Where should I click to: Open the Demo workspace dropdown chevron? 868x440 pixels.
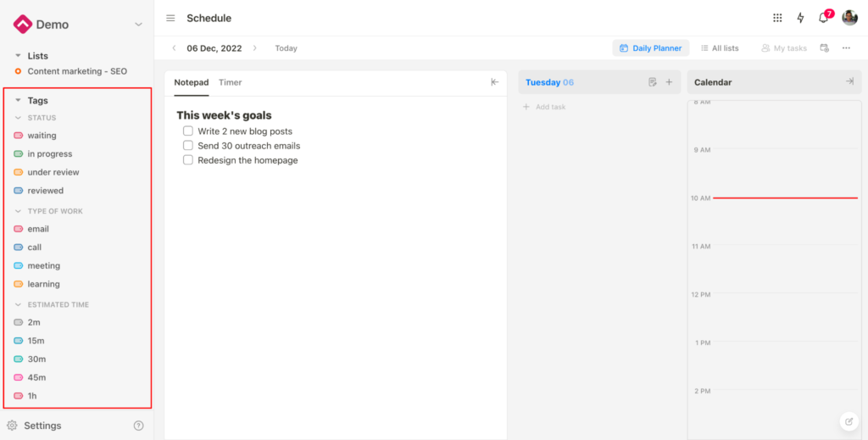point(138,25)
